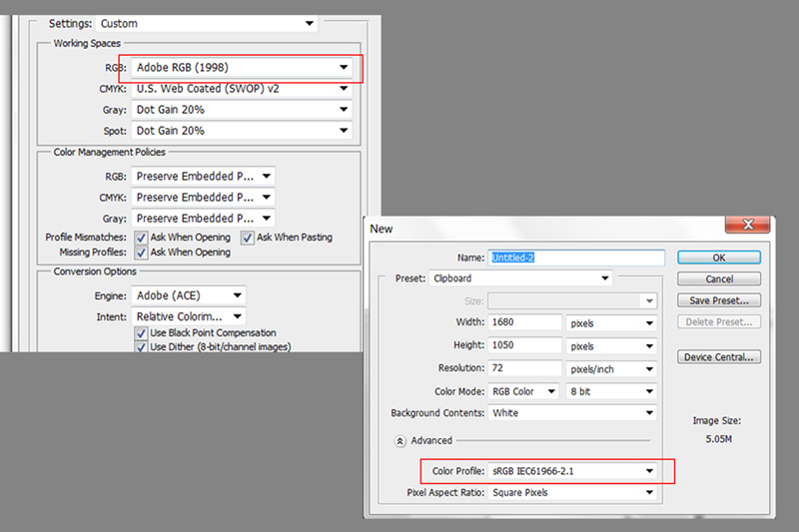Toggle Profile Mismatches Ask When Opening checkbox

(141, 238)
